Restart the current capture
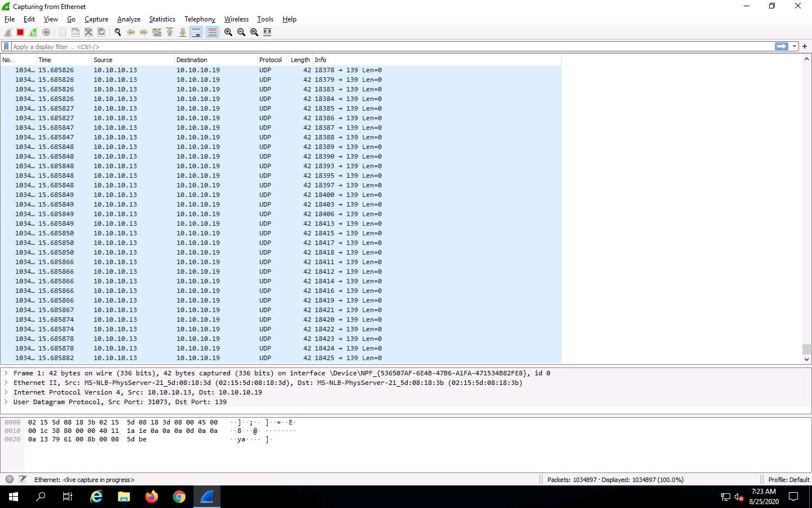Viewport: 812px width, 508px height. (33, 32)
